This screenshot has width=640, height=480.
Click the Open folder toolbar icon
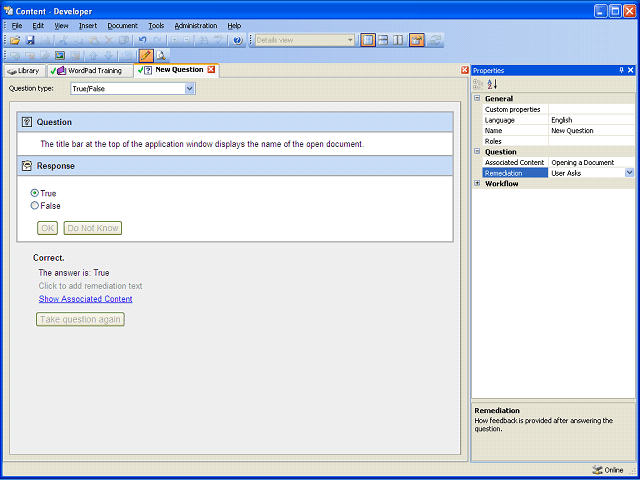pos(15,40)
